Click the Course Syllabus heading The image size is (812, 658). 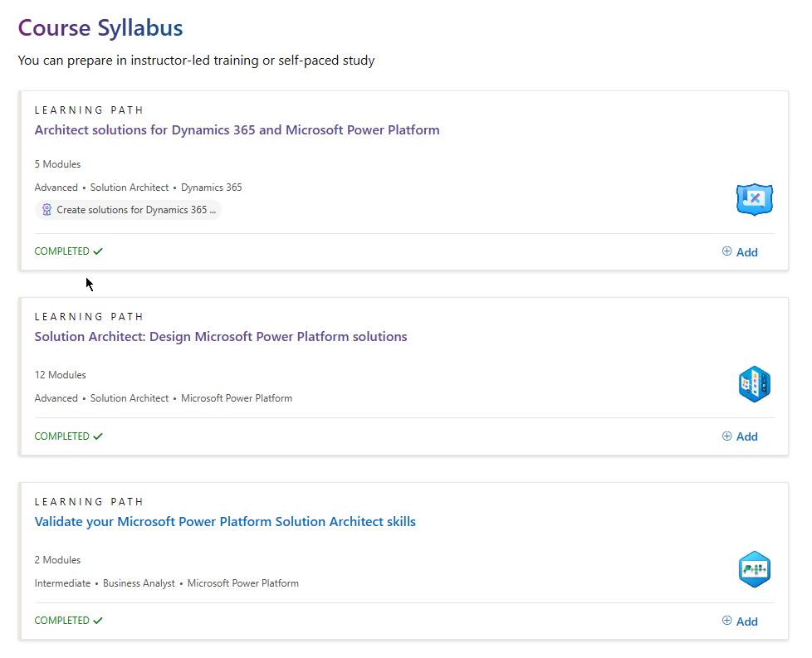(x=100, y=27)
